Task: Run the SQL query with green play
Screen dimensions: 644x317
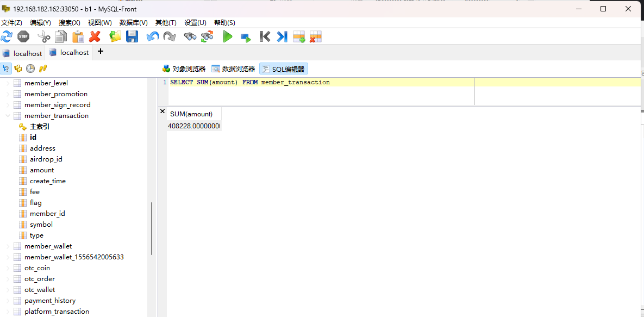Action: click(227, 36)
